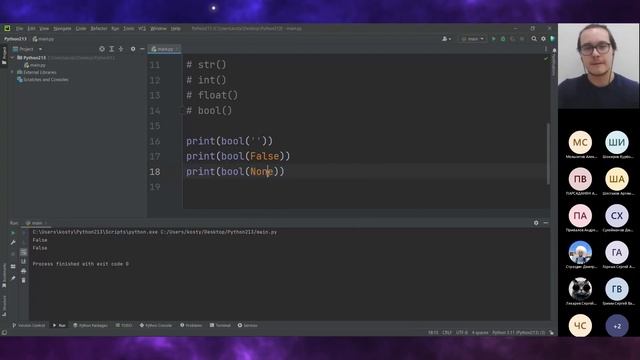Viewport: 640px width, 360px height.
Task: Open the Run menu in menu bar
Action: click(115, 29)
